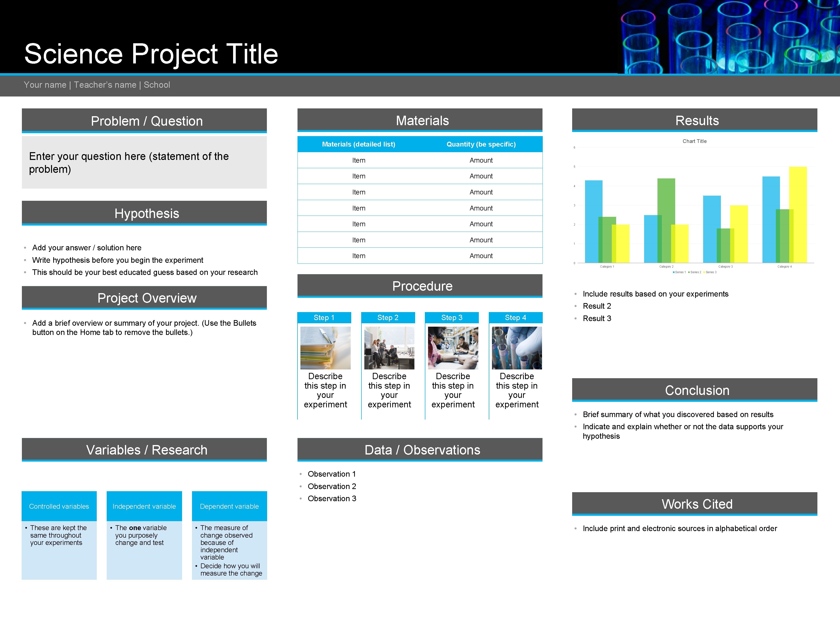Click the Observation 2 bullet text
This screenshot has height=630, width=840.
point(332,486)
